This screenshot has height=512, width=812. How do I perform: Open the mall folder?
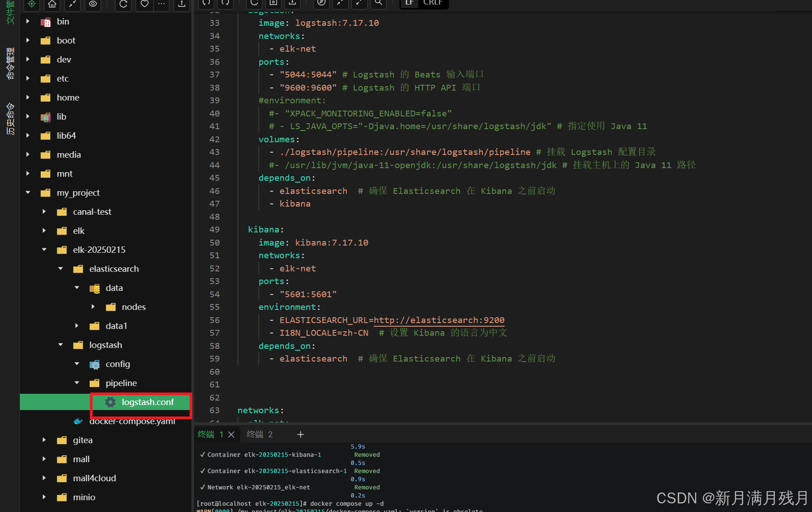click(81, 459)
